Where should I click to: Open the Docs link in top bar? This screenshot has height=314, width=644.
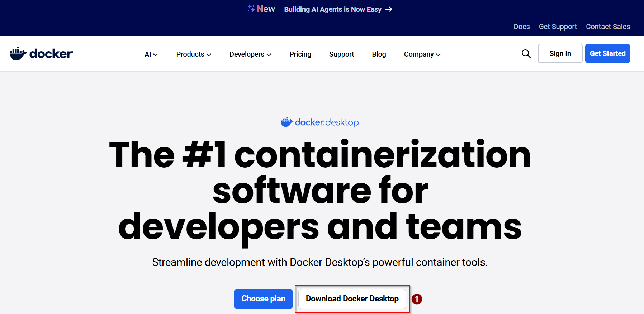point(521,27)
